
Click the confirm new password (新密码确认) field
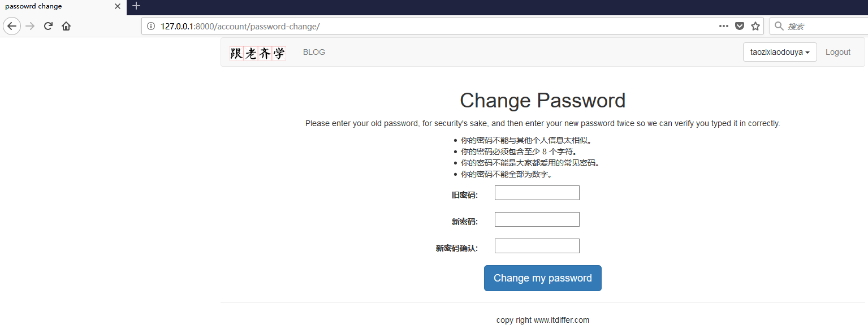pyautogui.click(x=537, y=246)
